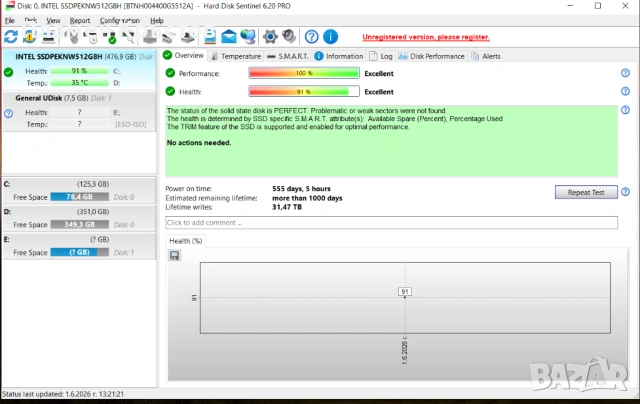Open the File menu
Viewport: 640px width, 404px height.
pyautogui.click(x=10, y=20)
